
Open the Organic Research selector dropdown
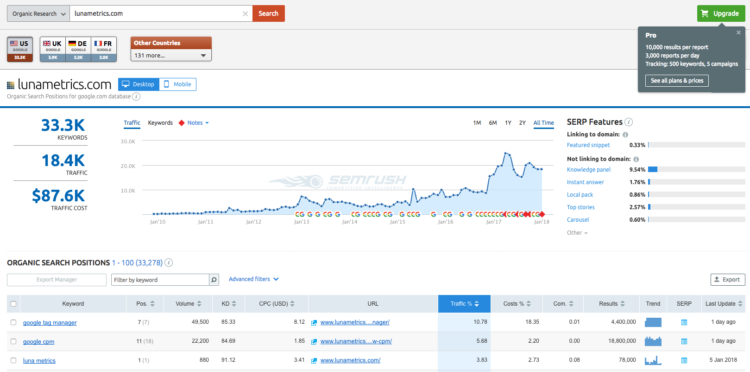(38, 14)
